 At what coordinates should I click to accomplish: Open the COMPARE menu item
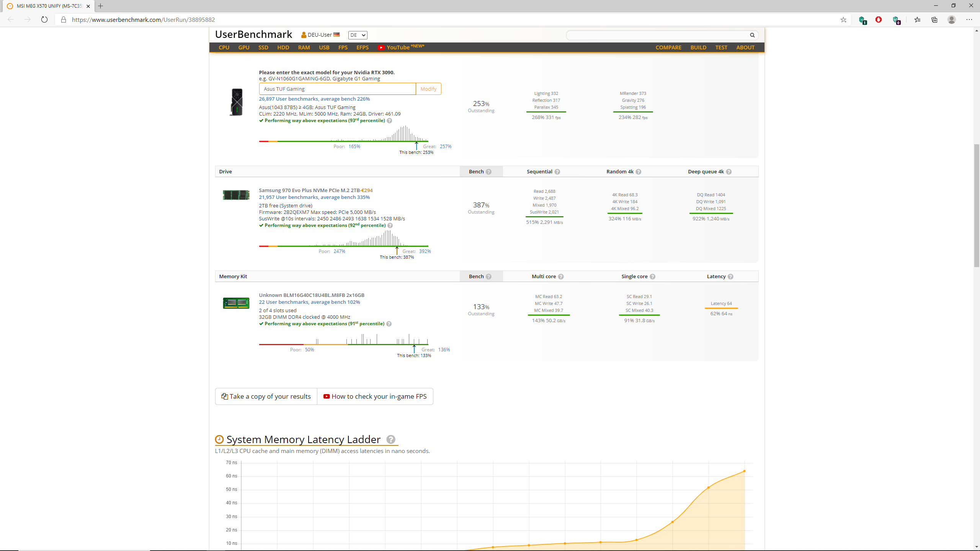pyautogui.click(x=668, y=47)
